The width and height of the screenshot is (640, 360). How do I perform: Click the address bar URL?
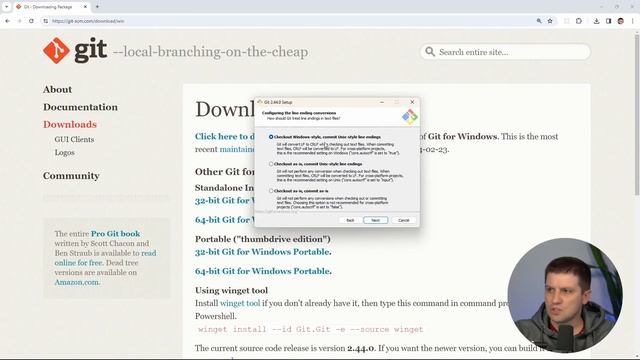(88, 21)
